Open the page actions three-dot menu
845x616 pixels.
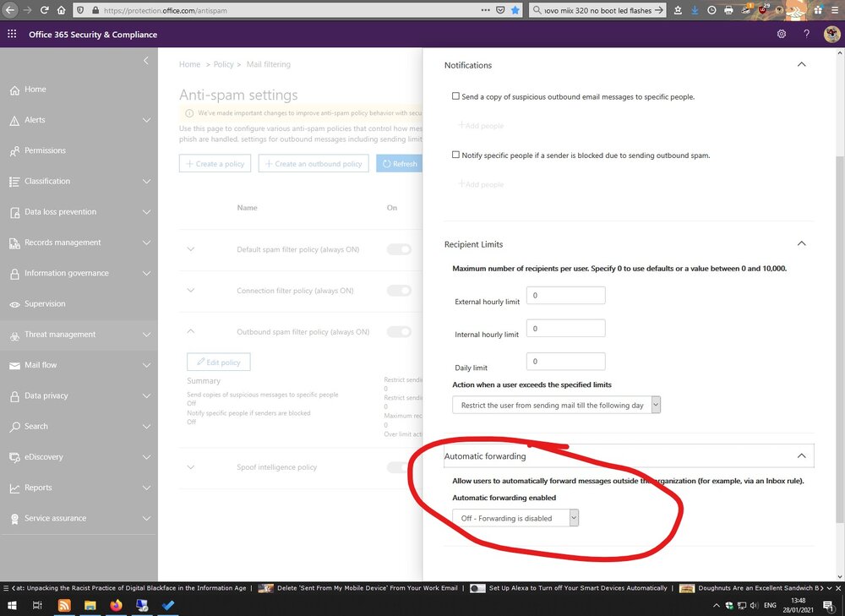pyautogui.click(x=486, y=9)
